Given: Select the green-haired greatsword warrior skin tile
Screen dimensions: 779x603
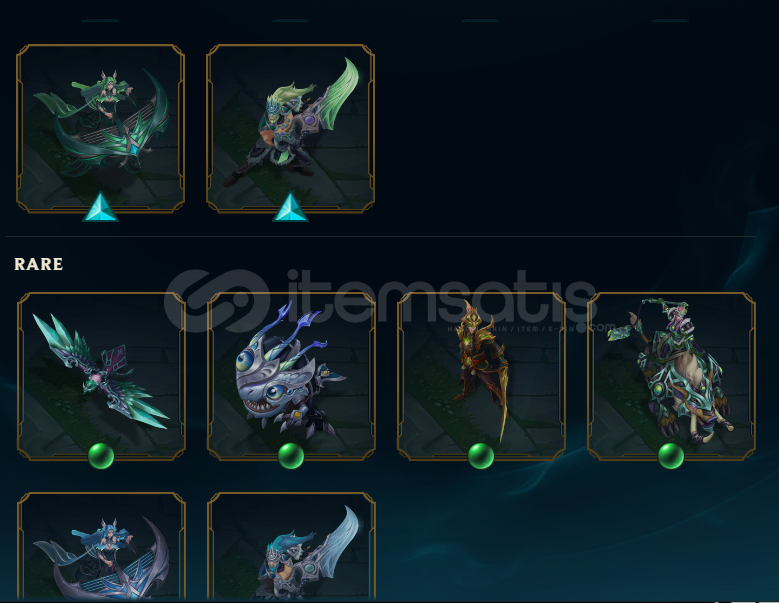Looking at the screenshot, I should [x=291, y=129].
